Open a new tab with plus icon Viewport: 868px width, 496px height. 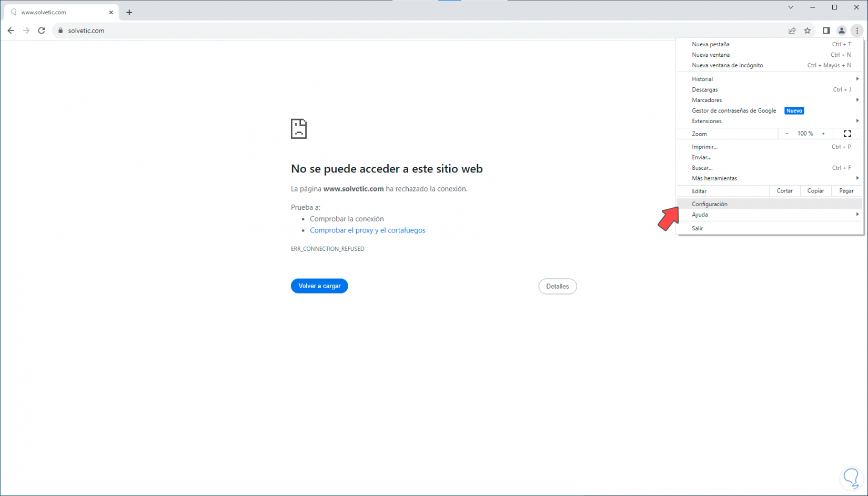point(129,12)
